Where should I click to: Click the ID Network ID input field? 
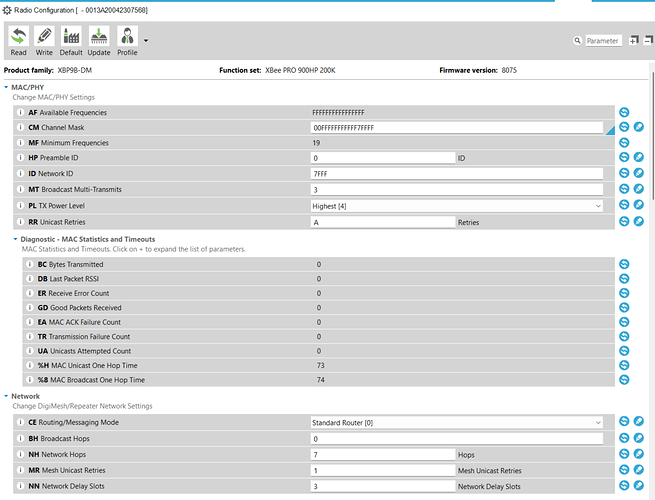pos(456,174)
